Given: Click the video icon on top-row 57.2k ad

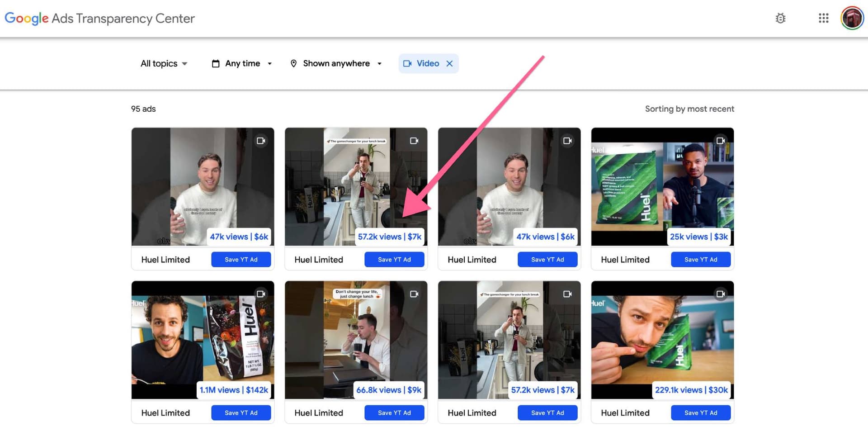Looking at the screenshot, I should [414, 141].
